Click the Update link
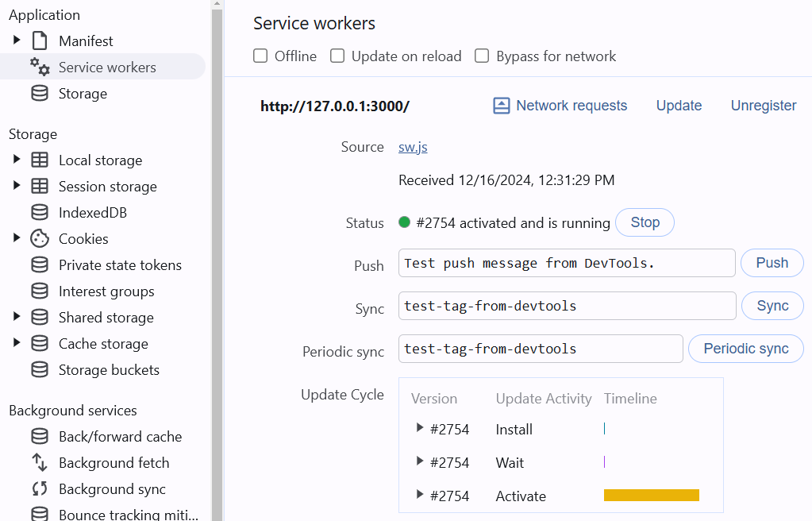Viewport: 812px width, 521px height. 679,106
